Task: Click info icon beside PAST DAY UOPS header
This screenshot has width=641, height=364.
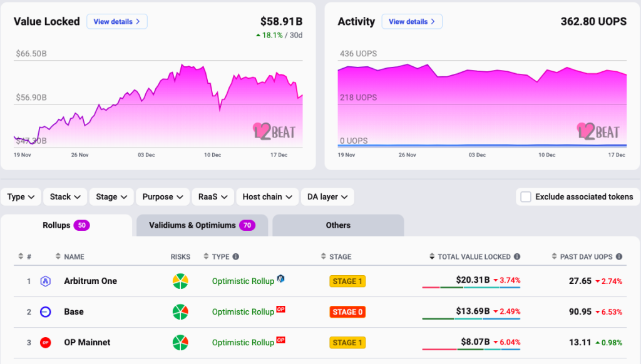Action: tap(619, 256)
